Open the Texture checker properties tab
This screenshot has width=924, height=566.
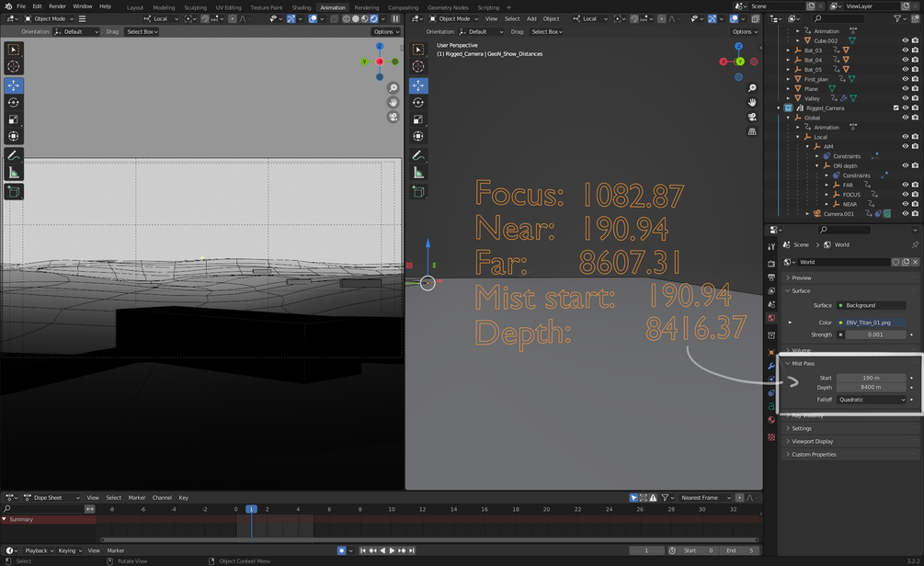tap(770, 437)
